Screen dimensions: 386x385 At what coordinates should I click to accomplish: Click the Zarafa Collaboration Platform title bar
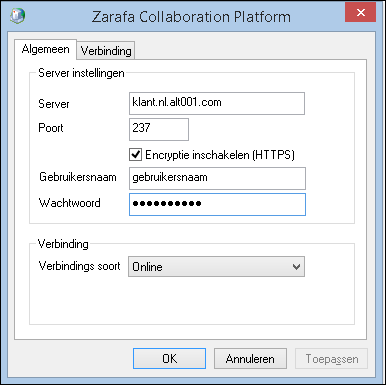pos(191,17)
